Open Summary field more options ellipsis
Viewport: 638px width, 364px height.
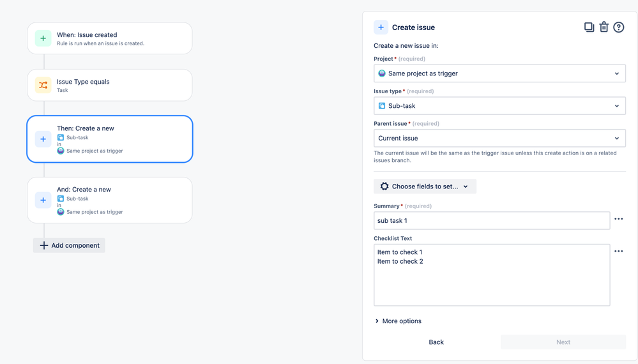618,219
